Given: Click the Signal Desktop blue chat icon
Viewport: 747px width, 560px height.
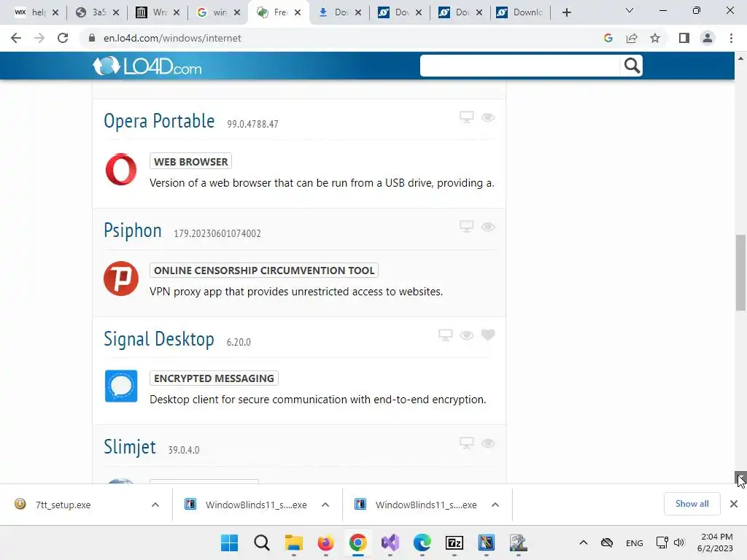Looking at the screenshot, I should tap(121, 386).
